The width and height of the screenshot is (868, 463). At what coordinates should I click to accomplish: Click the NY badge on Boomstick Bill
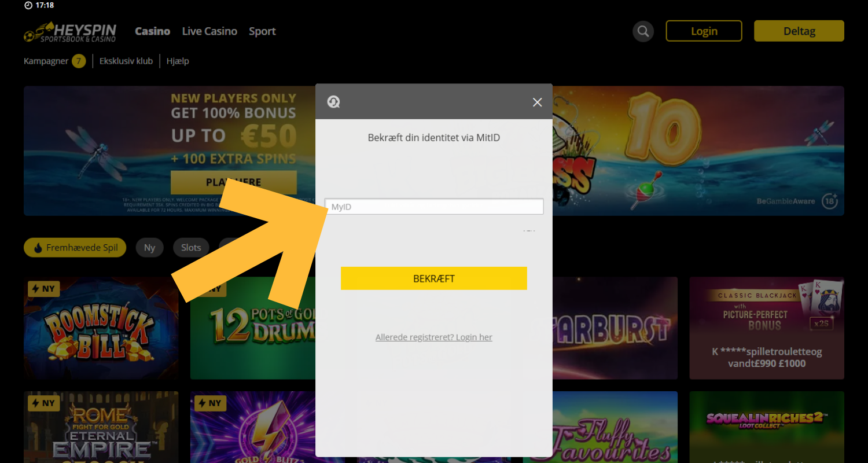[x=44, y=289]
